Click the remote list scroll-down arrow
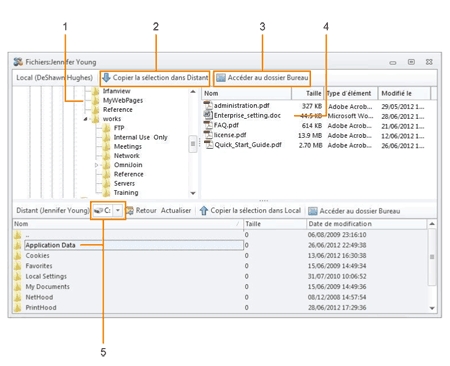Image resolution: width=450 pixels, height=366 pixels. click(x=432, y=308)
